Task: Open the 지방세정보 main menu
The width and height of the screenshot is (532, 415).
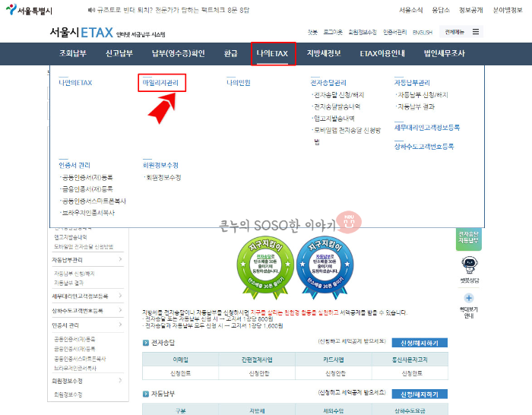Action: [324, 53]
